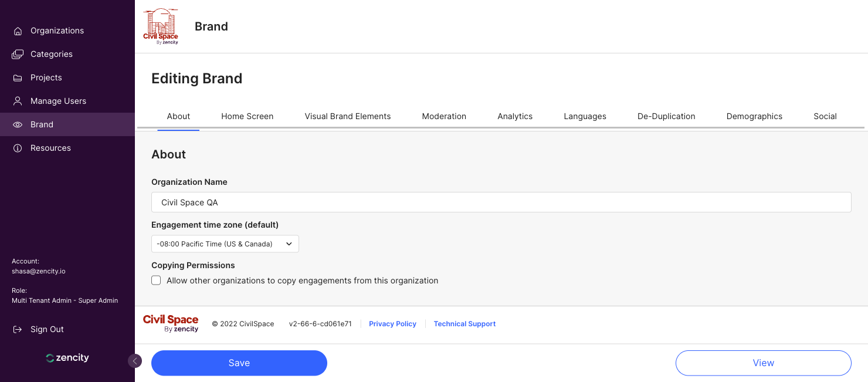Click the Categories stacked icon
The height and width of the screenshot is (382, 868).
18,55
